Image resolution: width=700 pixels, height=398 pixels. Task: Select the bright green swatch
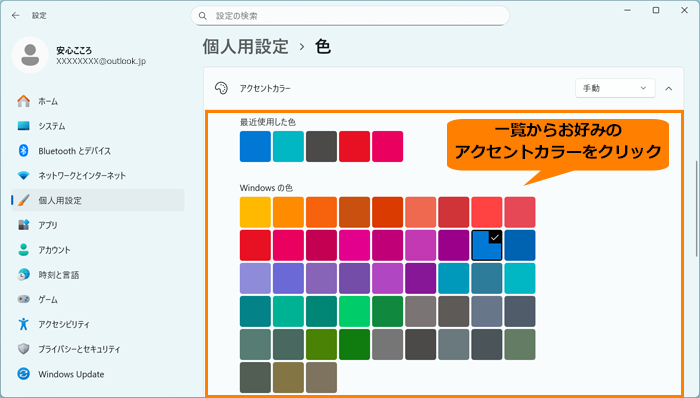click(354, 311)
